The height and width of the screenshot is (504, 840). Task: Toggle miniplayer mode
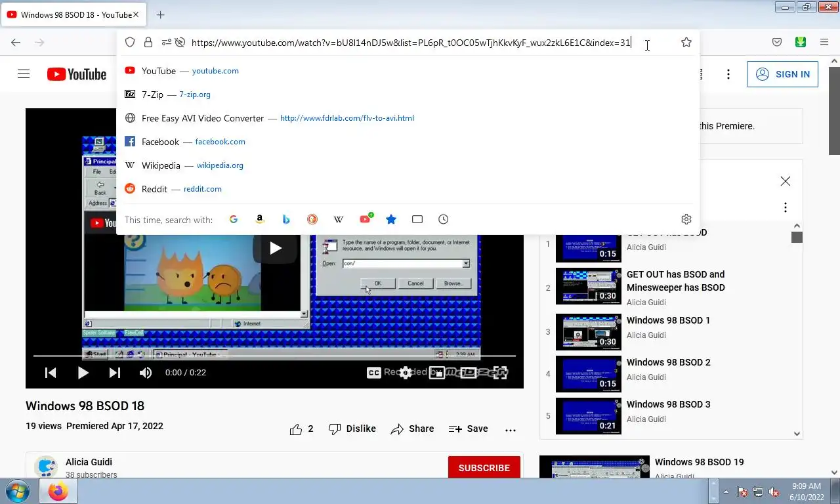pos(437,373)
